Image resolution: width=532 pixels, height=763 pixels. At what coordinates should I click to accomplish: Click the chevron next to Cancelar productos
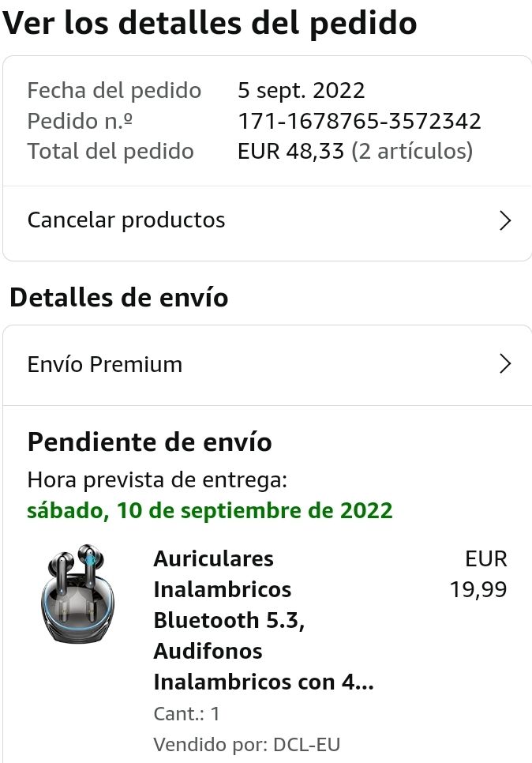[506, 220]
